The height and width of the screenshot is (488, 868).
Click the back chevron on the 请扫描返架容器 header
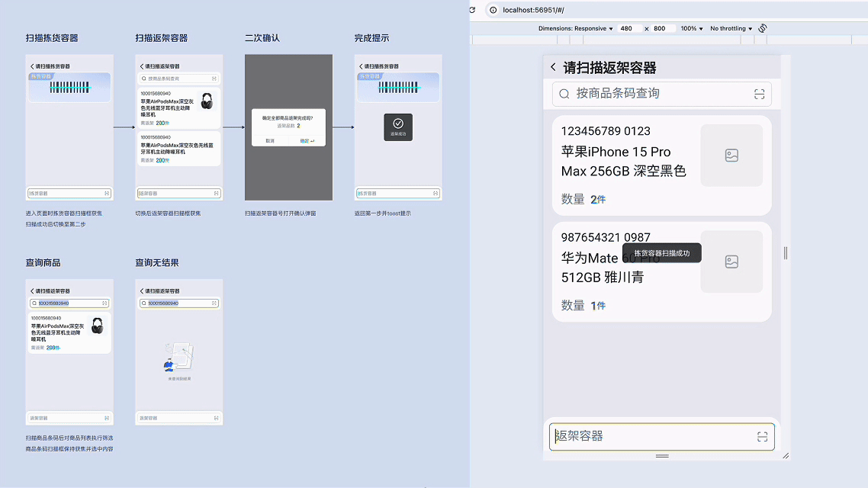[553, 67]
